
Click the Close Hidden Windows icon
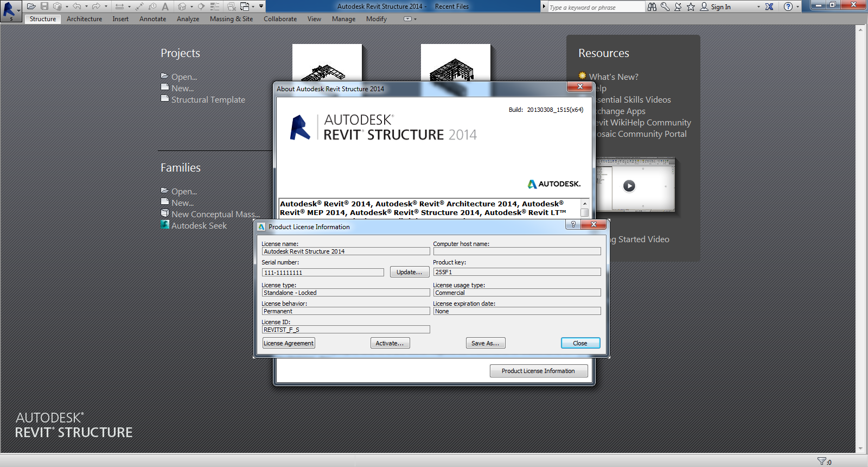click(x=232, y=7)
